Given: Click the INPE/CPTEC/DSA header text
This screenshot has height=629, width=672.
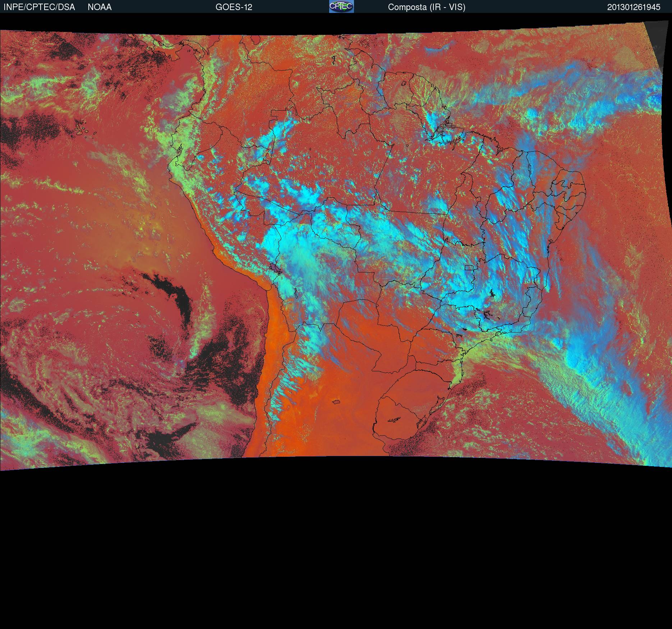Looking at the screenshot, I should (x=39, y=7).
